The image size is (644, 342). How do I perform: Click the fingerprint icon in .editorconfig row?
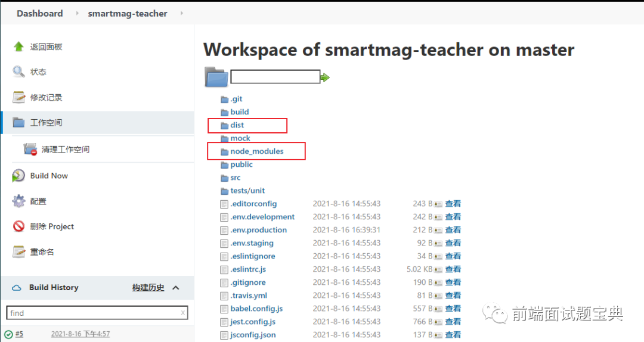pyautogui.click(x=438, y=204)
